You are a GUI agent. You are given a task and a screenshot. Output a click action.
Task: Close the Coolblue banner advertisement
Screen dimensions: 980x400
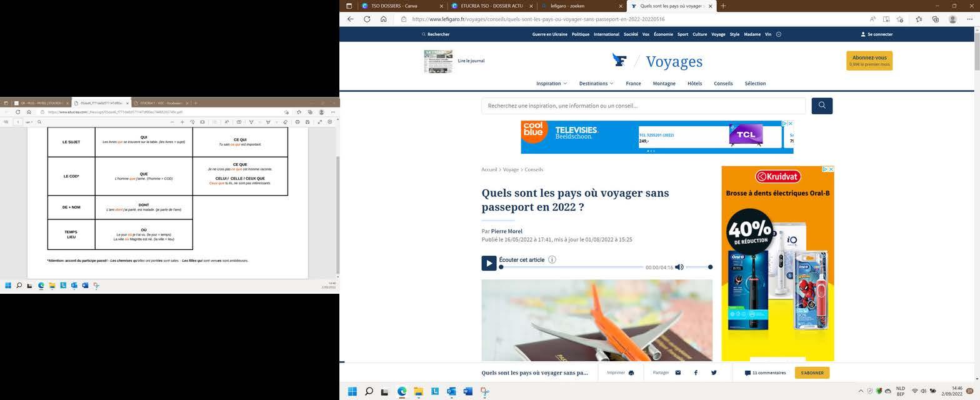790,124
